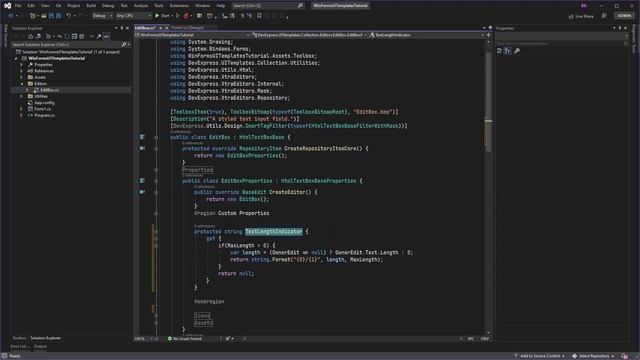Viewport: 640px width, 360px height.
Task: Expand the collapsed Properties region in code
Action: point(198,170)
